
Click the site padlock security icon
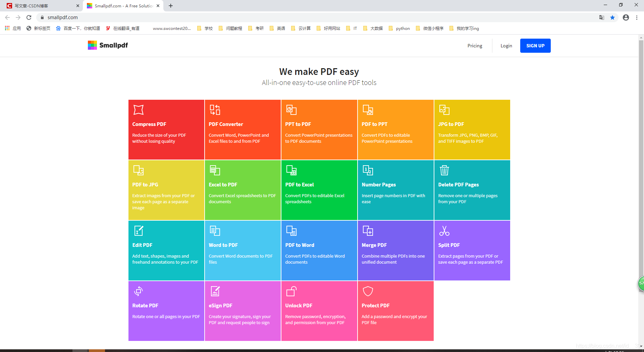42,17
